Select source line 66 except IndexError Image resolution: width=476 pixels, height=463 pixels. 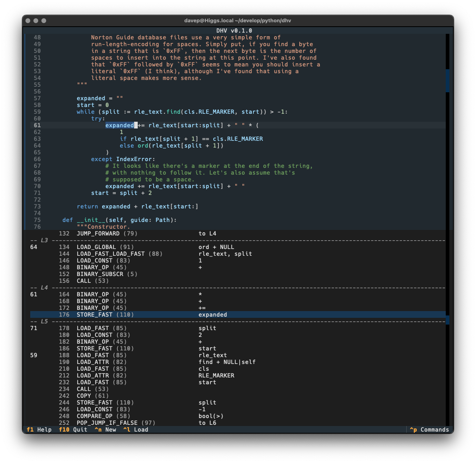(238, 159)
